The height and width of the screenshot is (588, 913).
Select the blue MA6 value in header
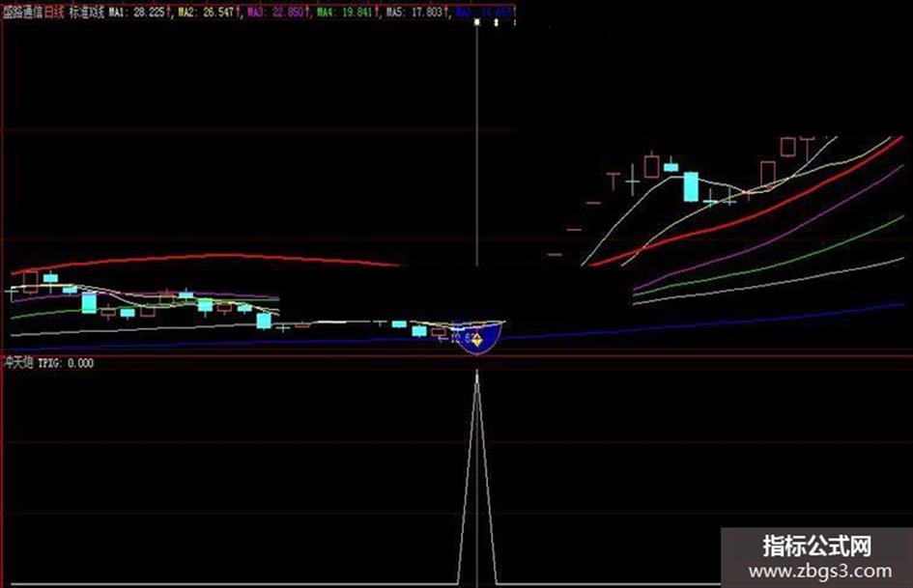[x=485, y=13]
